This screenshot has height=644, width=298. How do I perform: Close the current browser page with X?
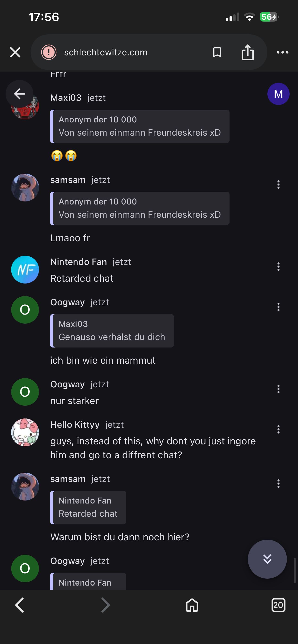[15, 52]
